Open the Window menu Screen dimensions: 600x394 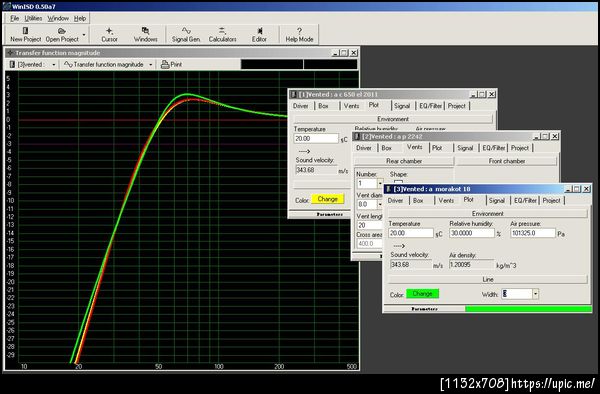(x=58, y=18)
